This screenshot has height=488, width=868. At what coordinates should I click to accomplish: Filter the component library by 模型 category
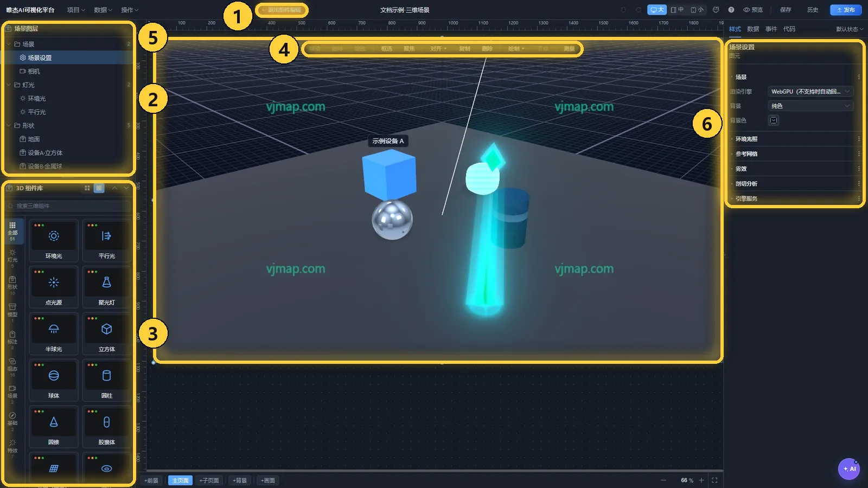(12, 311)
